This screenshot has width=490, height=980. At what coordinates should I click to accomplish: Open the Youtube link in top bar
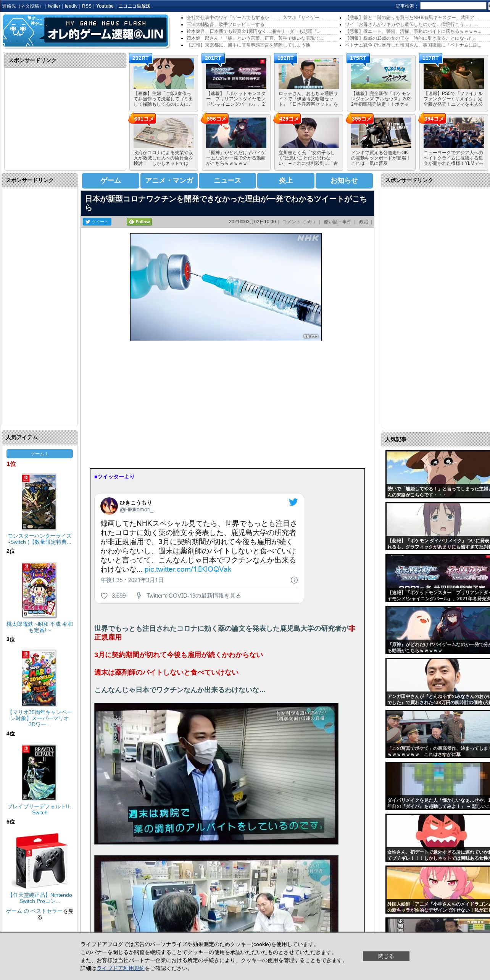[105, 6]
